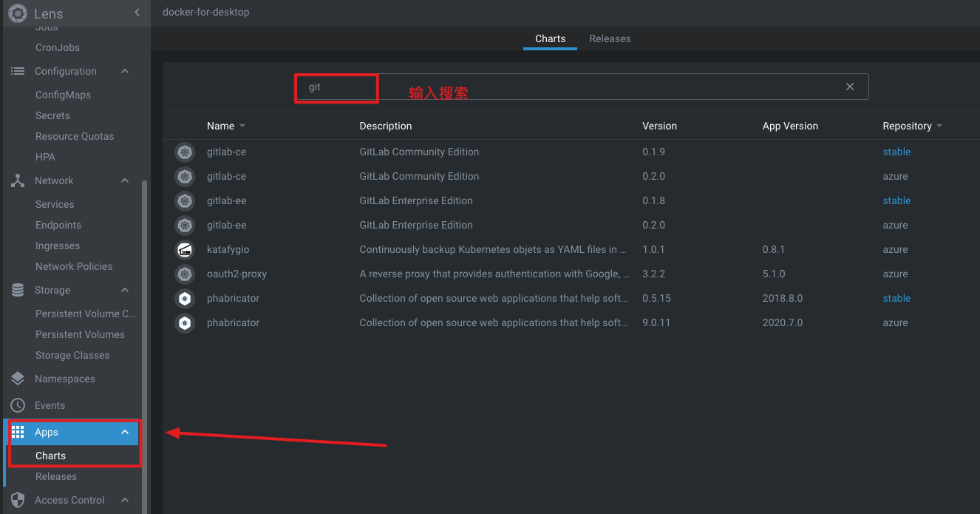
Task: Open Persistent Volumes in the sidebar
Action: coord(80,334)
